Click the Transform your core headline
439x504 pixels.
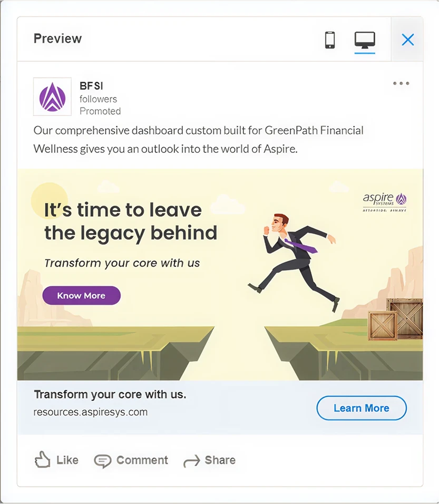(110, 394)
